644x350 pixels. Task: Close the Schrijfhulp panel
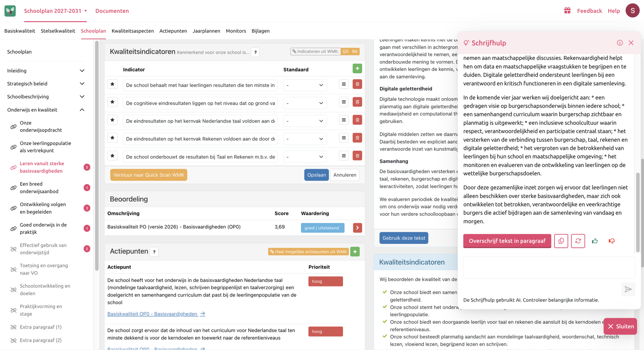(631, 43)
